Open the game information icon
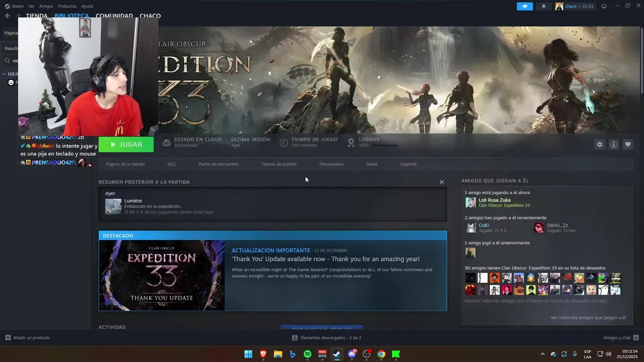 click(614, 144)
